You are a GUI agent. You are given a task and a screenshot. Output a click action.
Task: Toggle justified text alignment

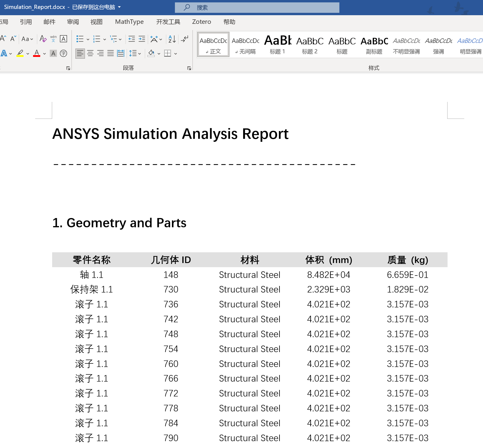click(111, 53)
